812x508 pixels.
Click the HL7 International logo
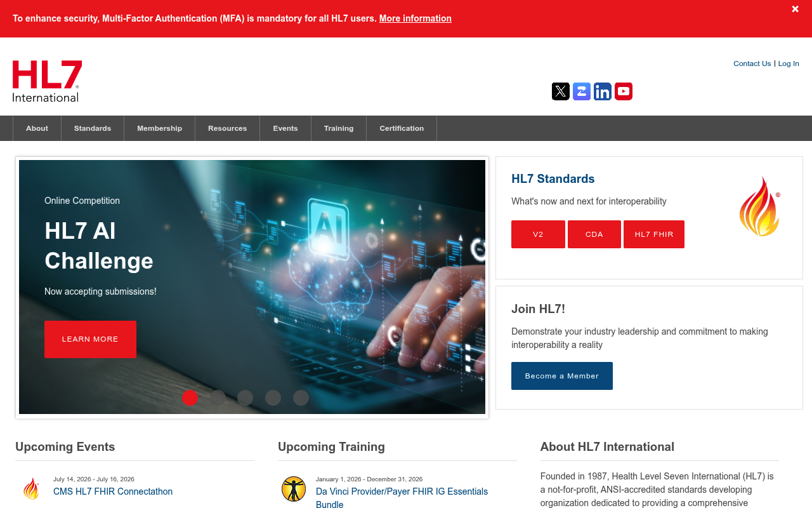(x=48, y=81)
